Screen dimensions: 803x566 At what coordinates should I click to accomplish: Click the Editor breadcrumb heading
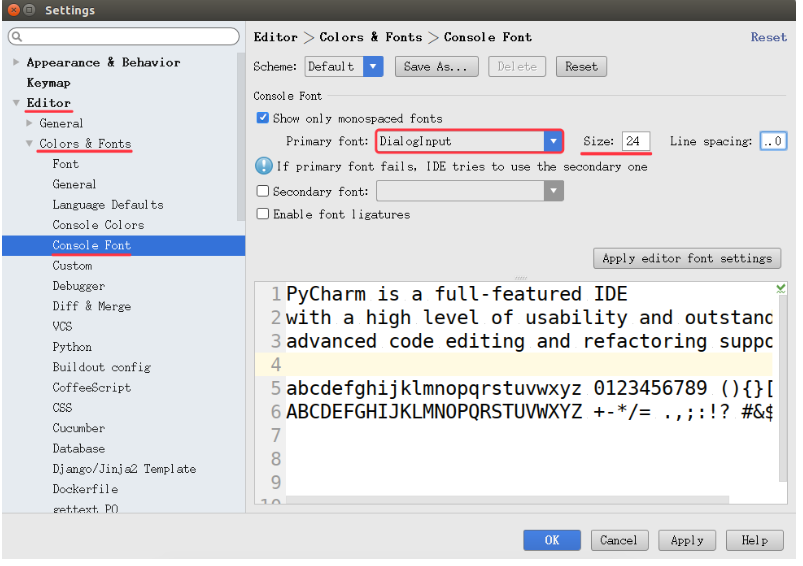(276, 37)
